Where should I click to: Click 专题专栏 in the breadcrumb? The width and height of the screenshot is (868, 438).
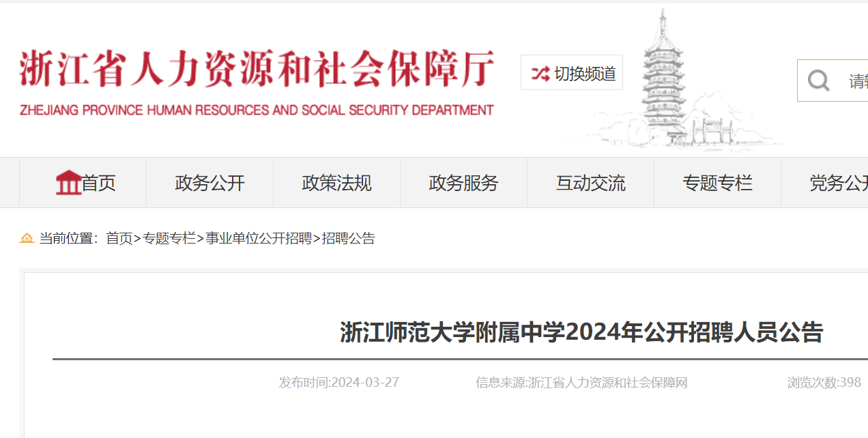click(169, 238)
